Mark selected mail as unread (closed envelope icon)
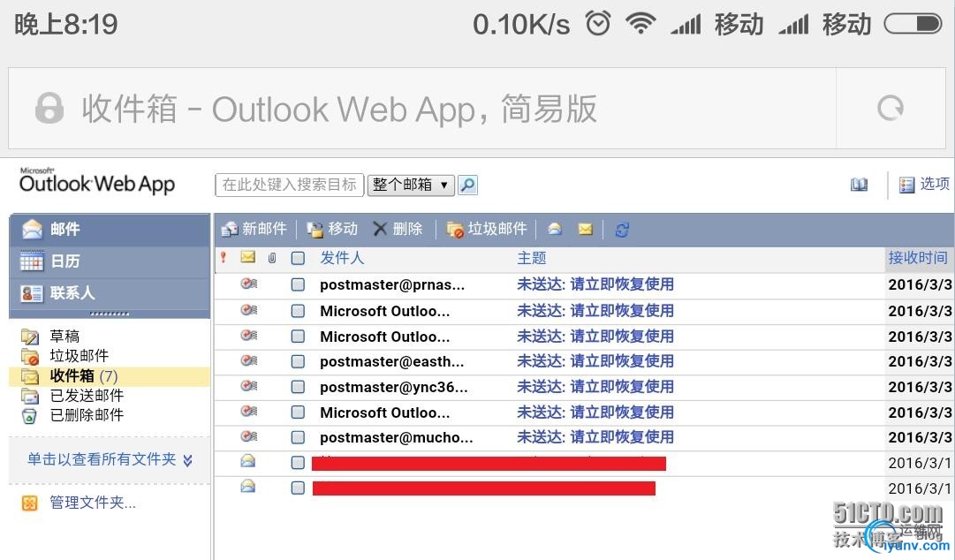This screenshot has width=955, height=560. 586,229
